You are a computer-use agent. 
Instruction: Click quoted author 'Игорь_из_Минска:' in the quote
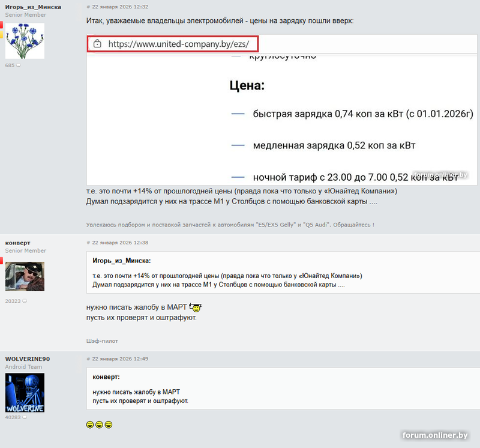click(x=122, y=261)
